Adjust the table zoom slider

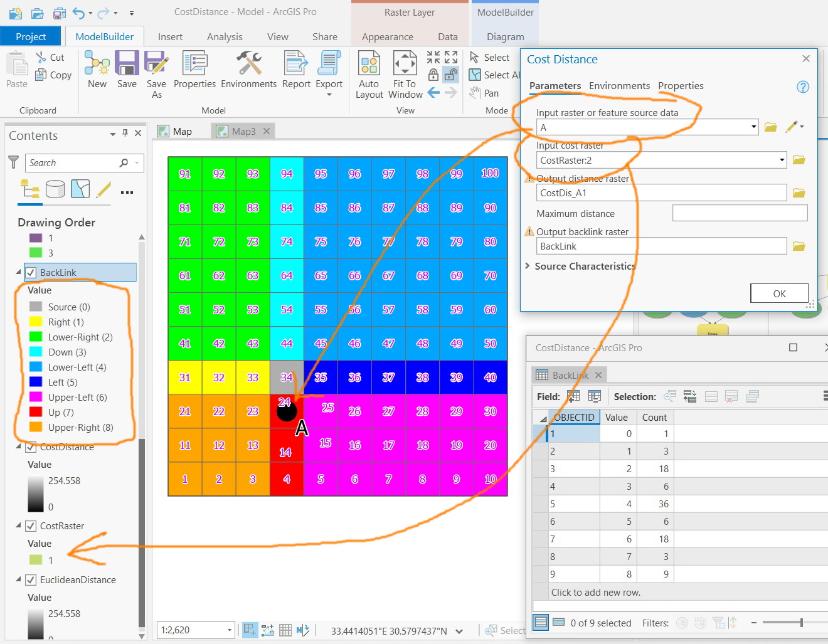(801, 623)
